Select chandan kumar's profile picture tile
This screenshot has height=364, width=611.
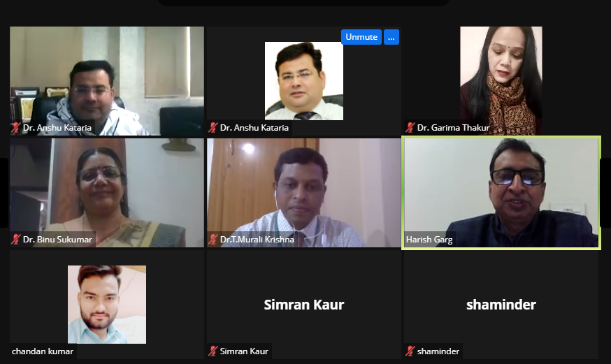[x=107, y=305]
